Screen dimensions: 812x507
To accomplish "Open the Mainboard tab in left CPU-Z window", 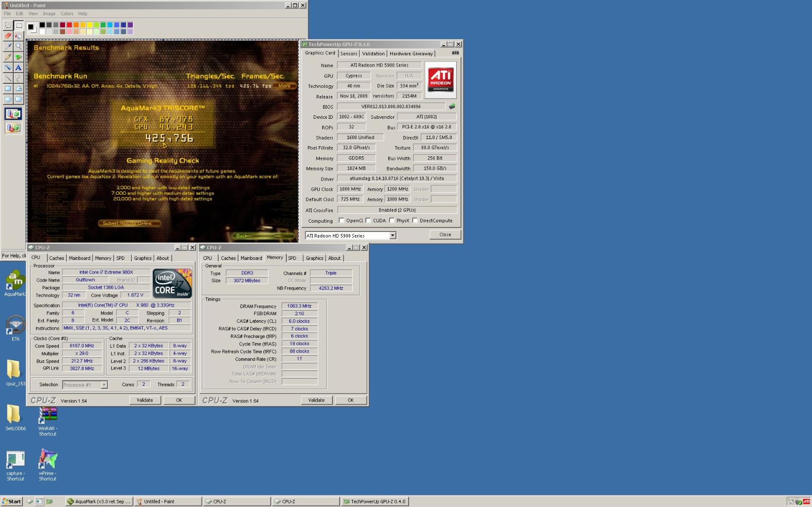I will [x=80, y=258].
